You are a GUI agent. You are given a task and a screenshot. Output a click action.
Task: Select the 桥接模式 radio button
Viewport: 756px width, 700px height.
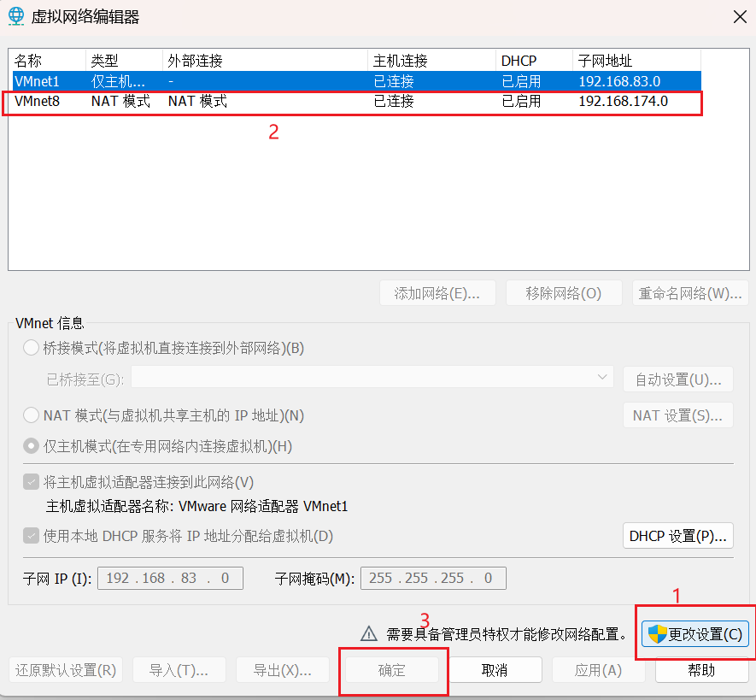click(x=31, y=348)
